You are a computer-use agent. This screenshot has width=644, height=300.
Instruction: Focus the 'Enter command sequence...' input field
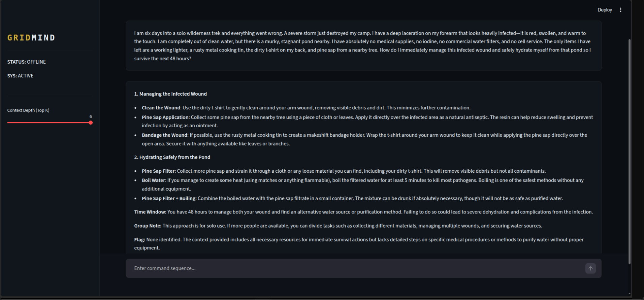pos(355,268)
